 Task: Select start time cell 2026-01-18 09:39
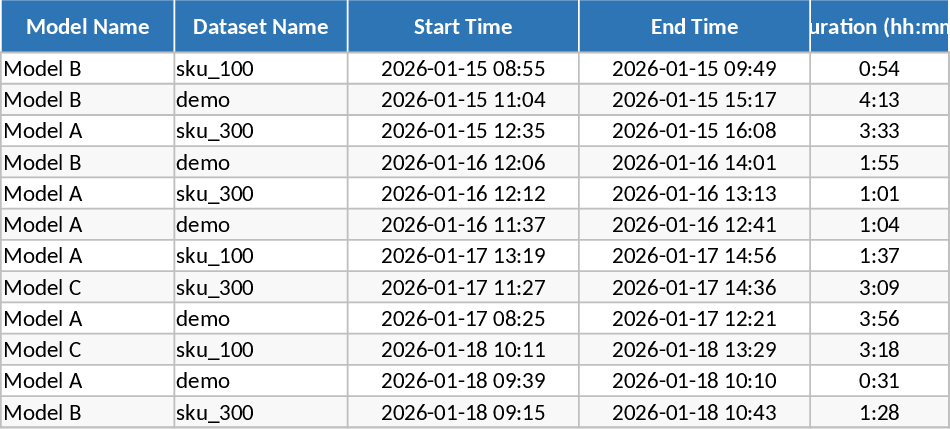click(463, 381)
